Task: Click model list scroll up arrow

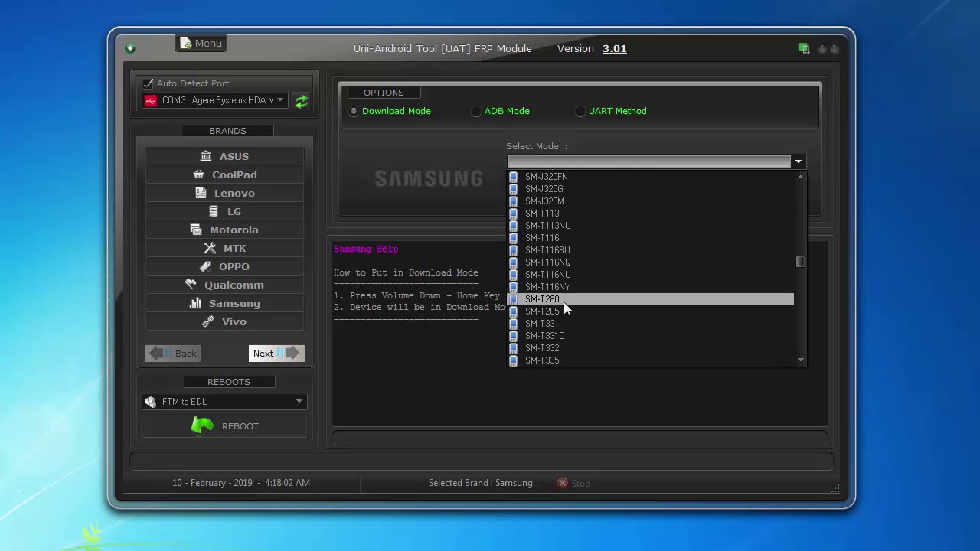Action: 801,177
